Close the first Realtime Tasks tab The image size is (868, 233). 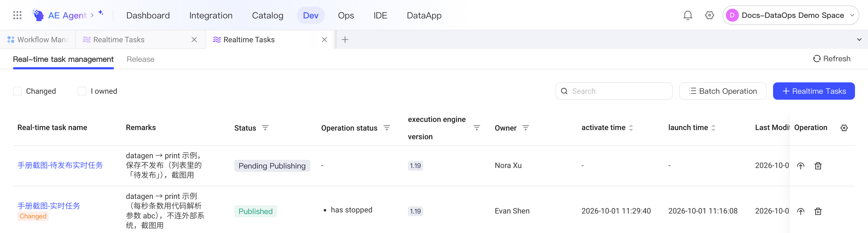pos(194,40)
